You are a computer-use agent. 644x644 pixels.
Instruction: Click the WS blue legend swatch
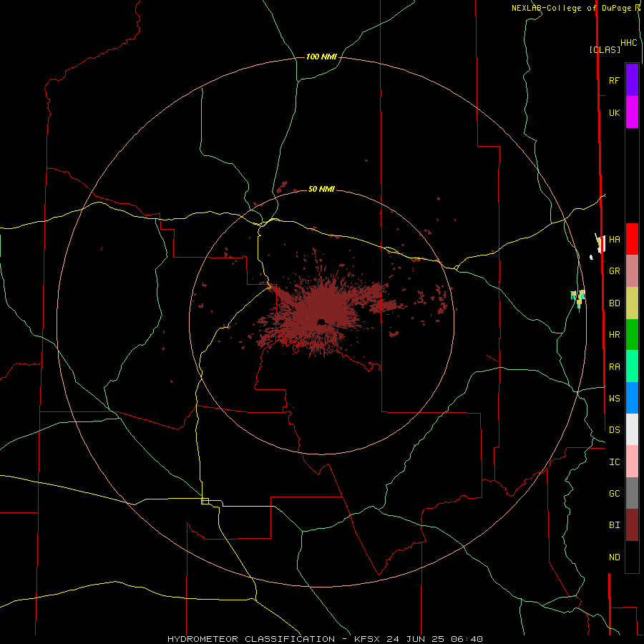coord(632,398)
